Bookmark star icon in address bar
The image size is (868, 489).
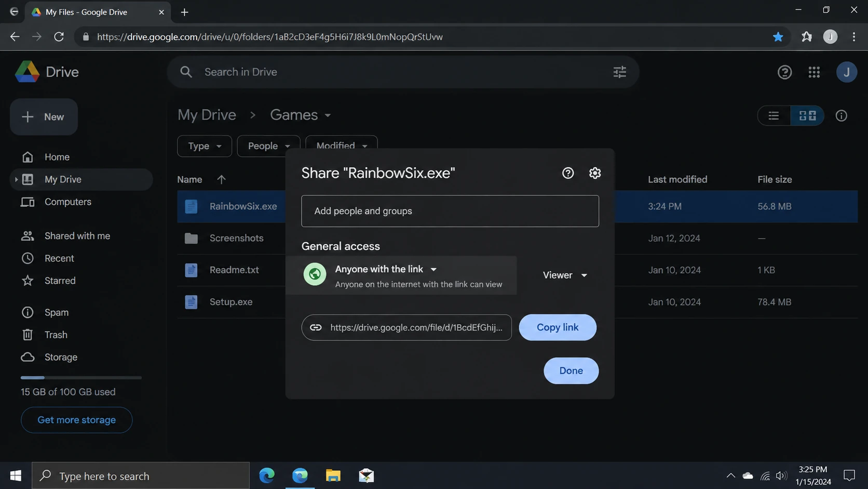click(778, 37)
